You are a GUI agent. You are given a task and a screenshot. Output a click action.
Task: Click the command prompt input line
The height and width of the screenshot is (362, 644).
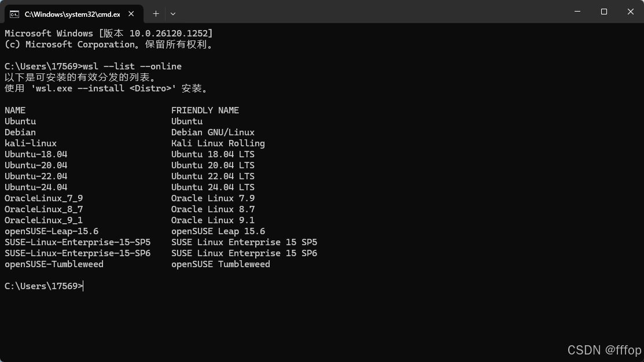tap(43, 286)
